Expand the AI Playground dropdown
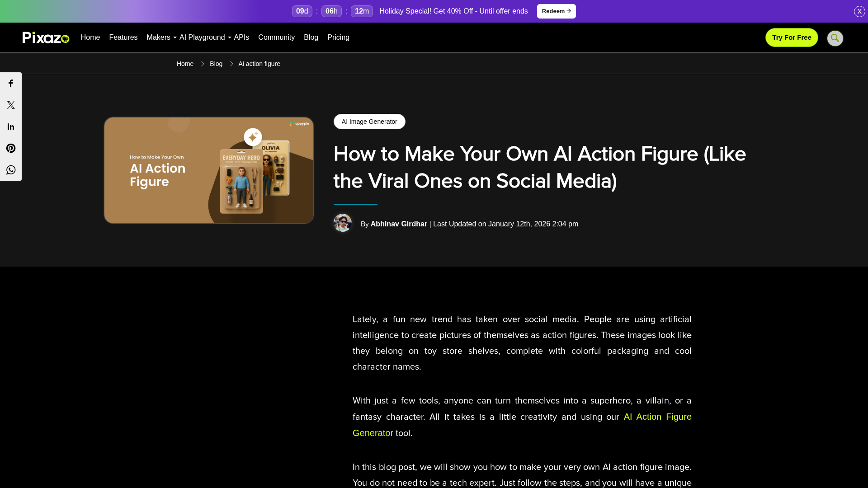The image size is (868, 488). tap(205, 38)
